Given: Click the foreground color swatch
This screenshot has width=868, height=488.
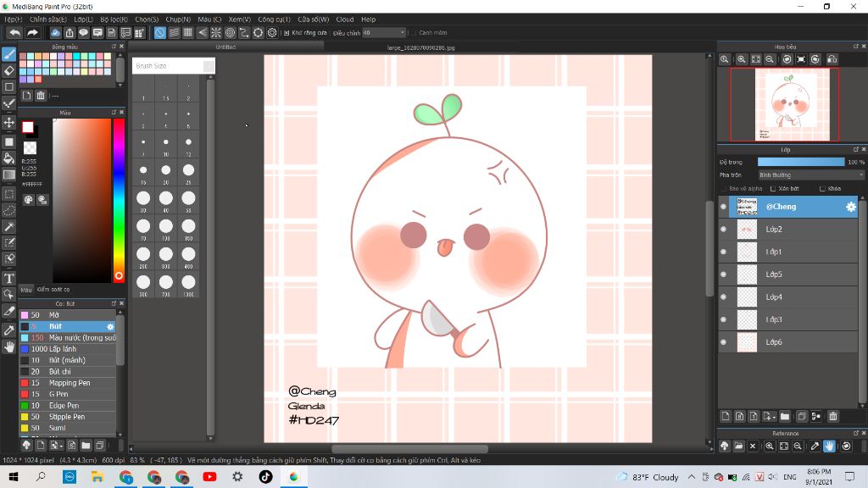Looking at the screenshot, I should coord(28,127).
